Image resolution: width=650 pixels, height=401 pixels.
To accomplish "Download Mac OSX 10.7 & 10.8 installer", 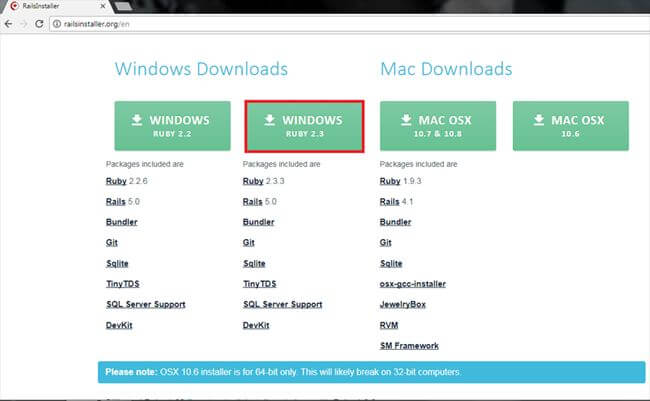I will tap(438, 126).
